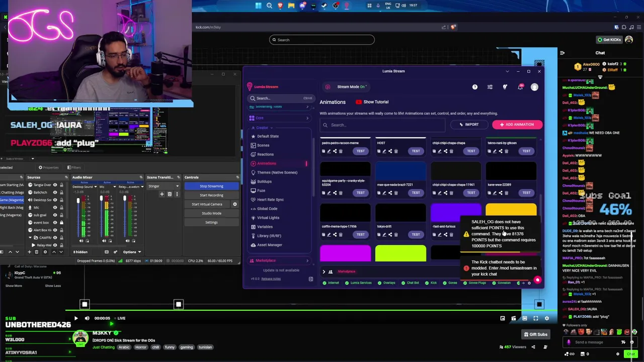Test the coffin-meme-hype-17956 animation
Screen dimensions: 644x362
click(360, 234)
